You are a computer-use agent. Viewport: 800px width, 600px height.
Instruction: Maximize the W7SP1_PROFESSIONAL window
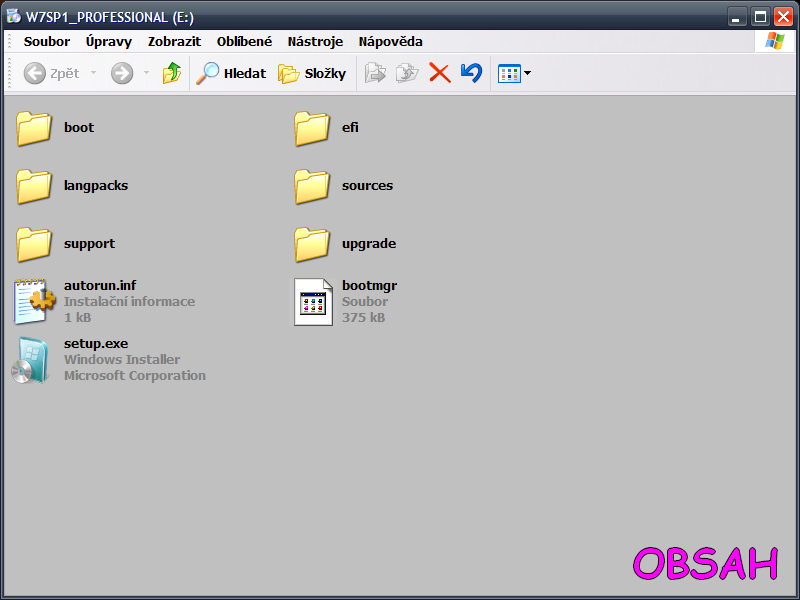coord(760,17)
